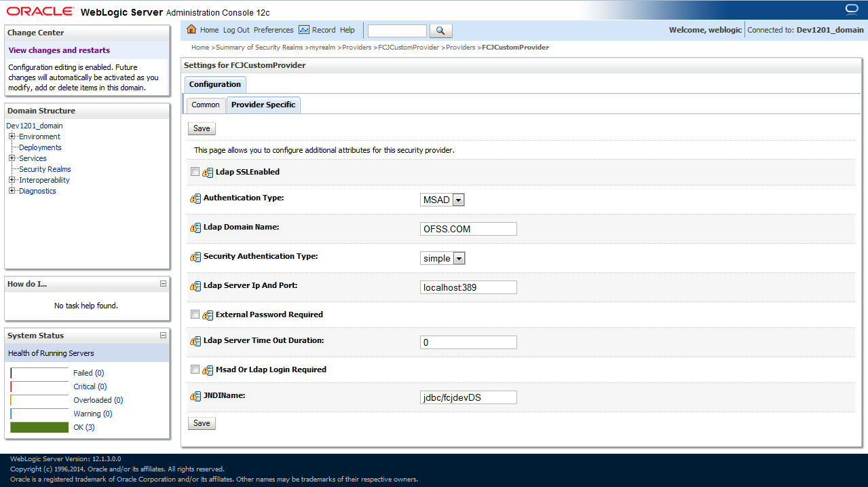Collapse the How do I panel
The width and height of the screenshot is (868, 487).
pos(163,284)
